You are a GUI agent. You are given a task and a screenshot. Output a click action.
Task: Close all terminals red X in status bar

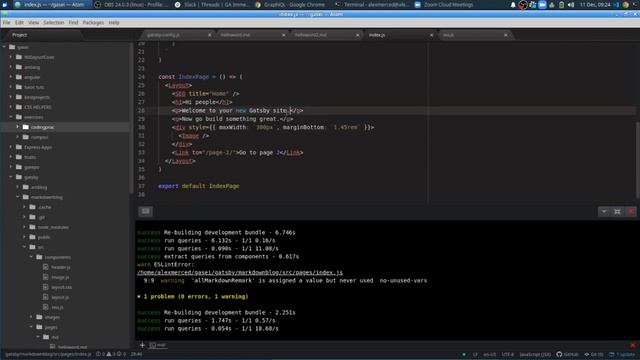633,345
